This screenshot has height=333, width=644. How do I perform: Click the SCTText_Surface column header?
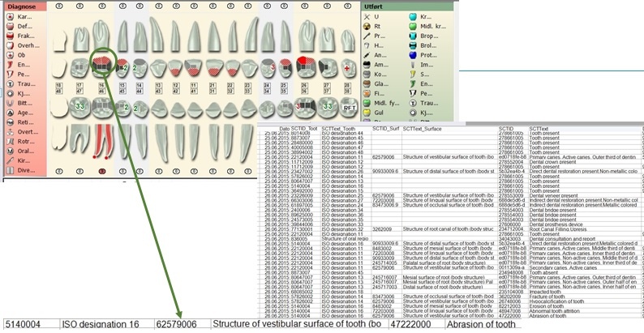[x=423, y=129]
